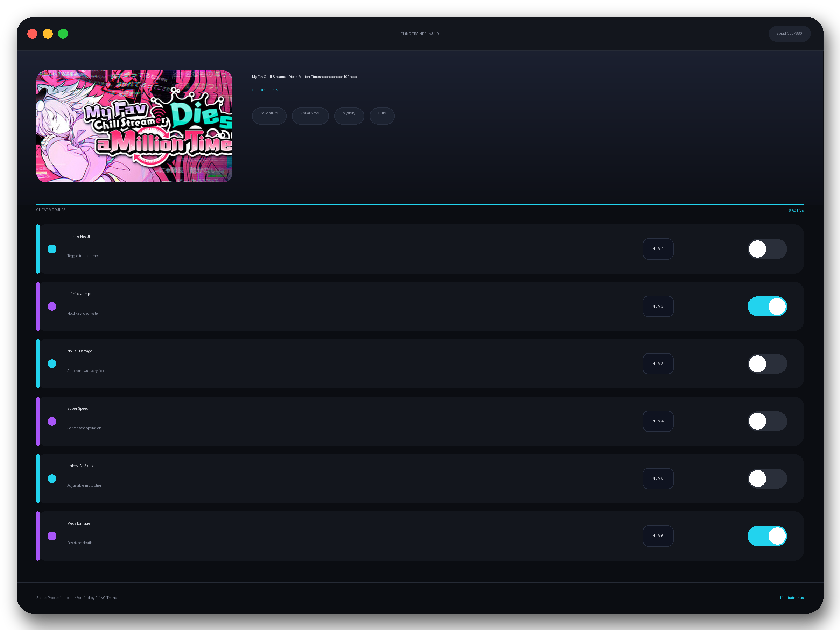Click the No Fall Damage title
Screen dimensions: 840x630
click(x=79, y=351)
